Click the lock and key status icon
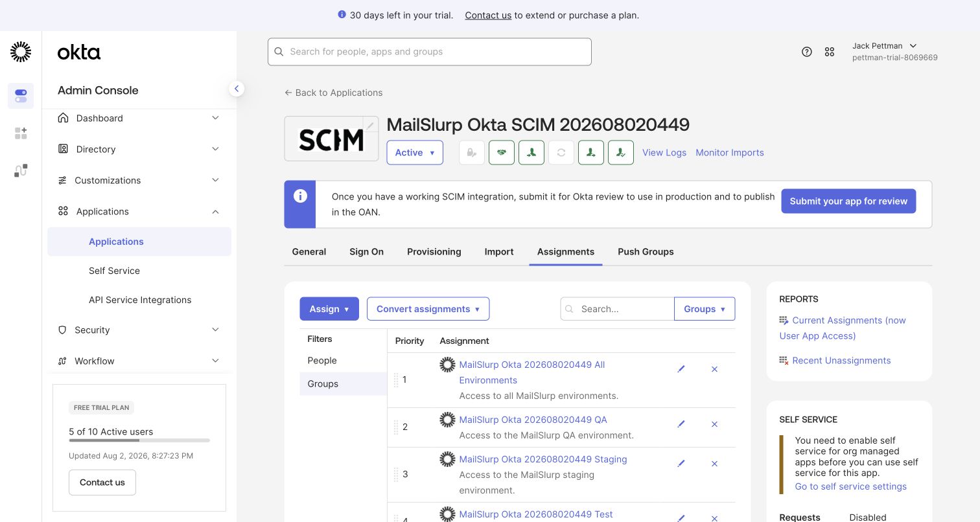 tap(472, 153)
